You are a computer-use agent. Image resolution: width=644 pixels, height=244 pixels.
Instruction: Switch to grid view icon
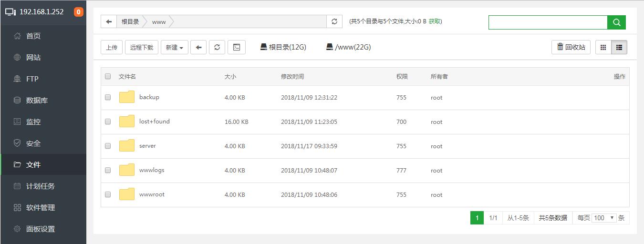coord(603,47)
